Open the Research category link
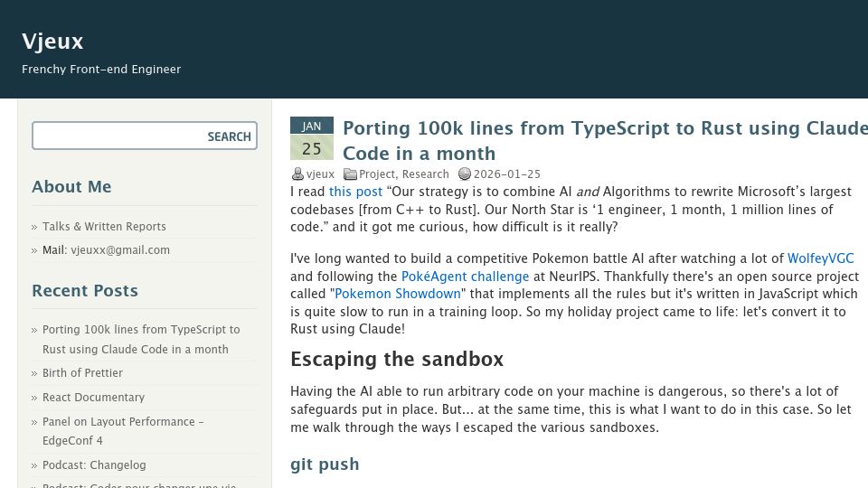868x488 pixels. tap(426, 174)
